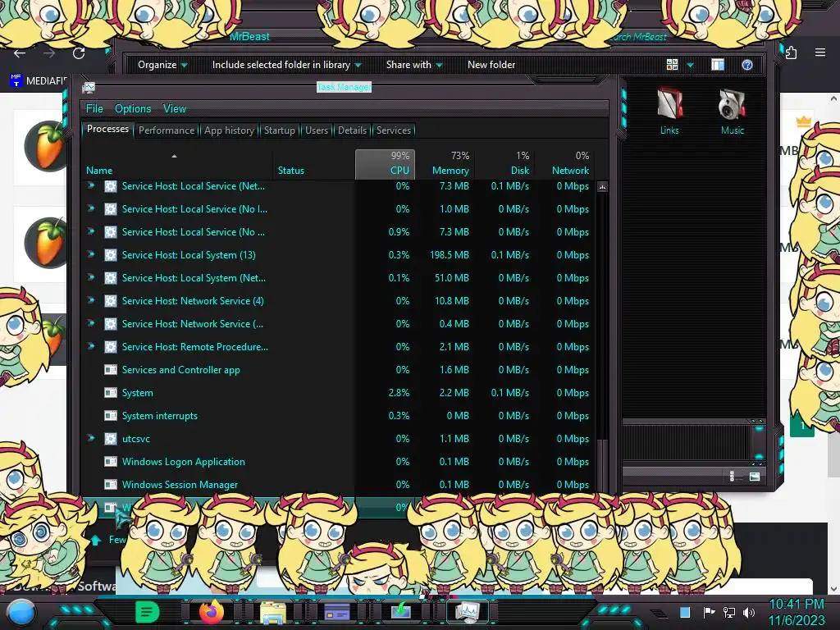Open the Share with dropdown in Explorer
This screenshot has height=630, width=840.
point(414,65)
